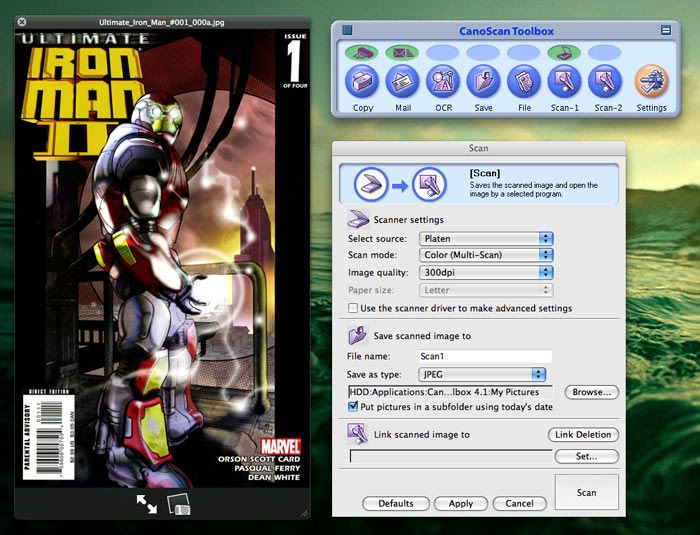
Task: Open the Toolbox Settings icon
Action: [x=651, y=81]
